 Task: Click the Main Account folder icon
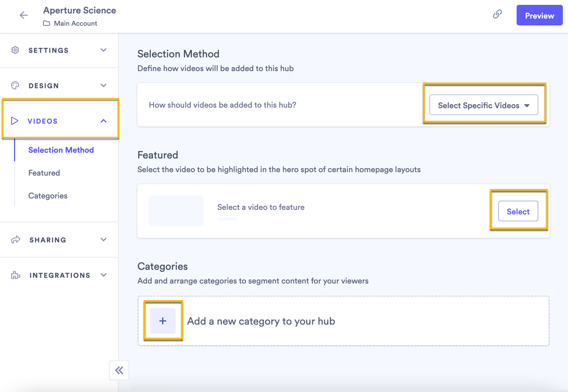coord(47,23)
